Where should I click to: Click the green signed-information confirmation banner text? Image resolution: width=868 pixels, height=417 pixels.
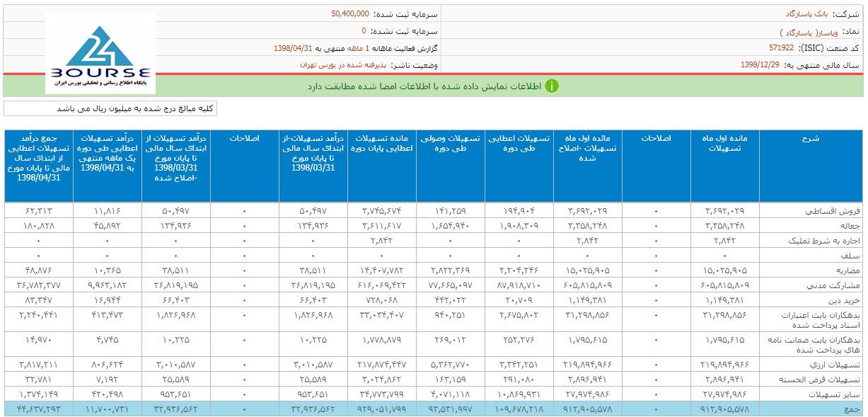[x=424, y=86]
